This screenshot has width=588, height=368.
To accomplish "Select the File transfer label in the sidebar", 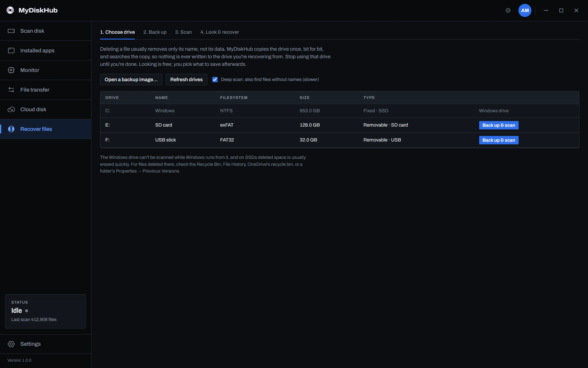I will point(35,90).
